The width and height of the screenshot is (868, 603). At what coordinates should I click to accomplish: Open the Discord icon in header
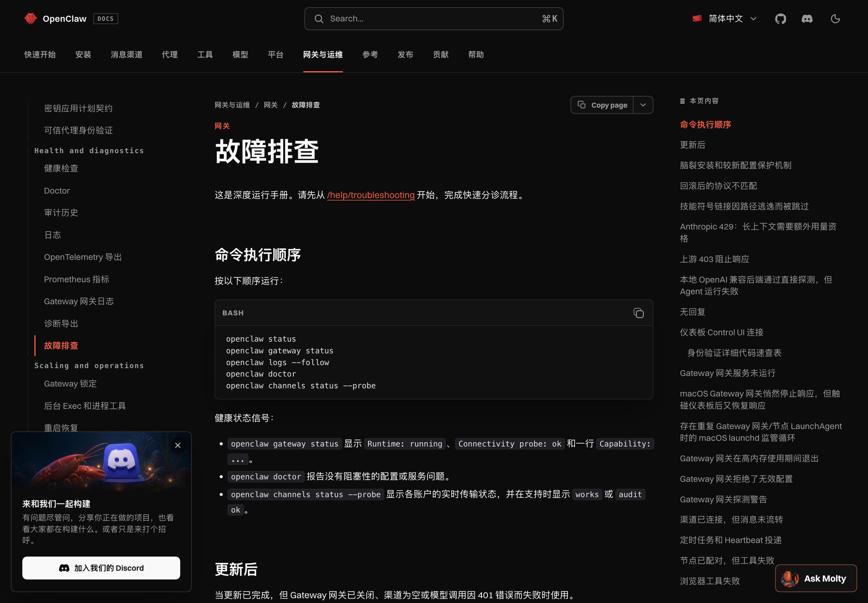807,18
